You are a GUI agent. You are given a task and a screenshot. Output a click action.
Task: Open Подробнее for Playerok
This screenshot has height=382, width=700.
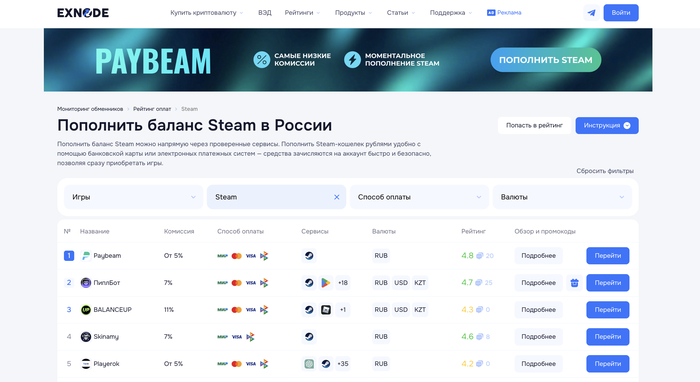pyautogui.click(x=538, y=364)
